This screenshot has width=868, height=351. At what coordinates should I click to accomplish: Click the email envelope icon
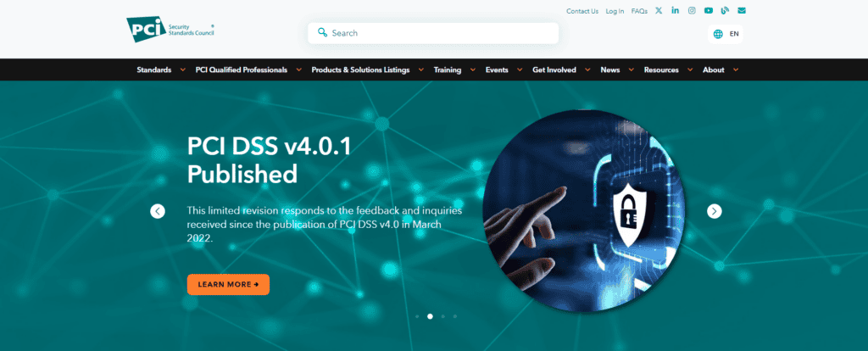pyautogui.click(x=742, y=10)
